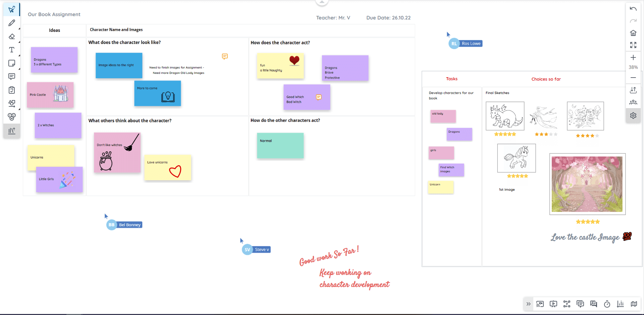Zoom in with the plus button
The image size is (644, 315).
pos(633,57)
